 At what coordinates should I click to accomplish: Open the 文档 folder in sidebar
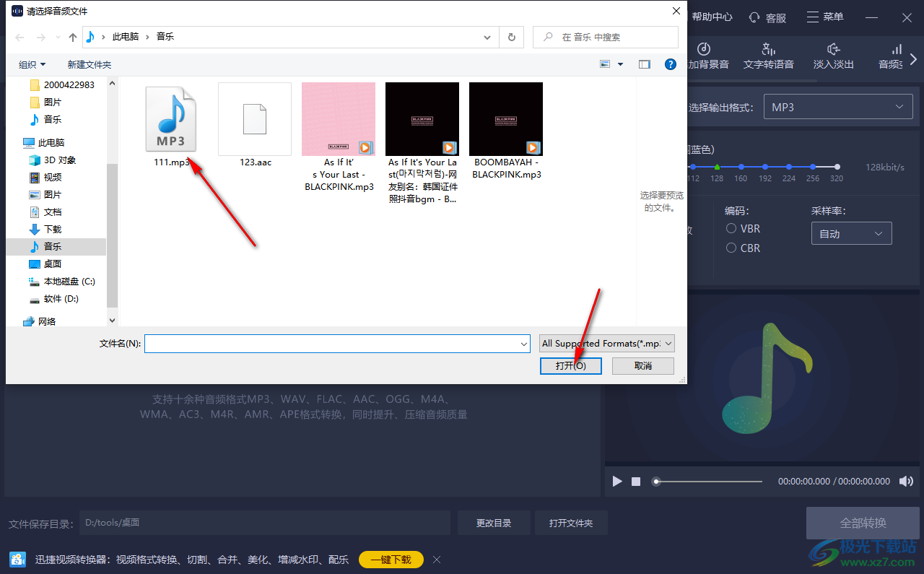click(x=45, y=212)
